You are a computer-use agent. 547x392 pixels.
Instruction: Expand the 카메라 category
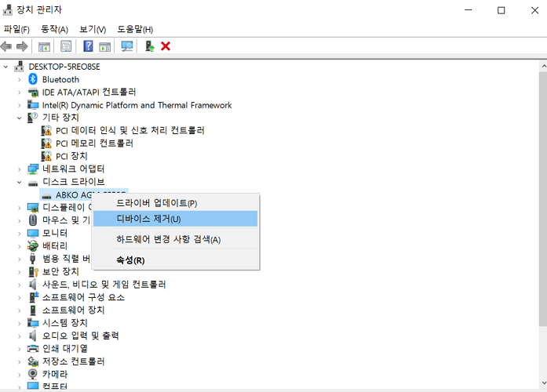(20, 375)
